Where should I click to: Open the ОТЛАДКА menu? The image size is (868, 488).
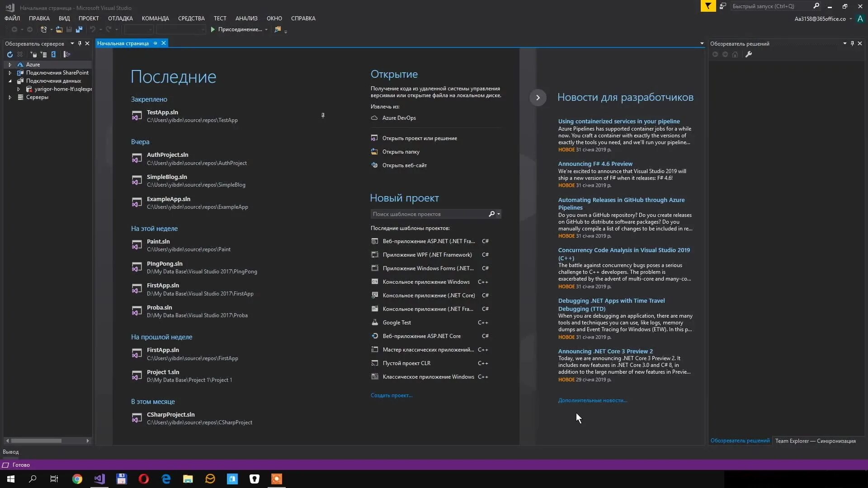pos(120,19)
